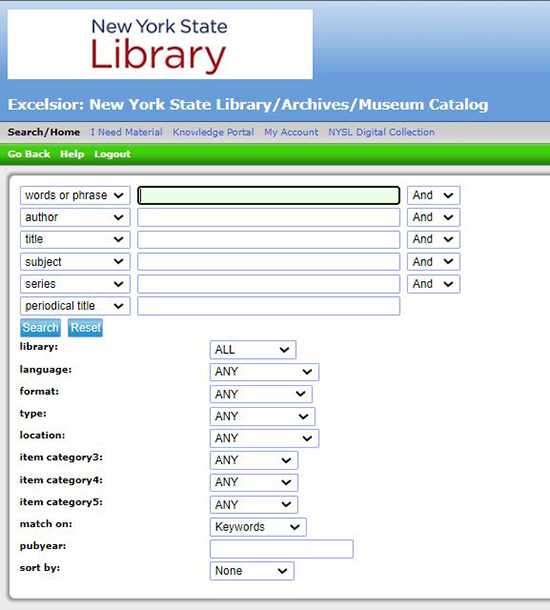Focus the words or phrase text field
Screen dimensions: 550x610
pyautogui.click(x=269, y=195)
